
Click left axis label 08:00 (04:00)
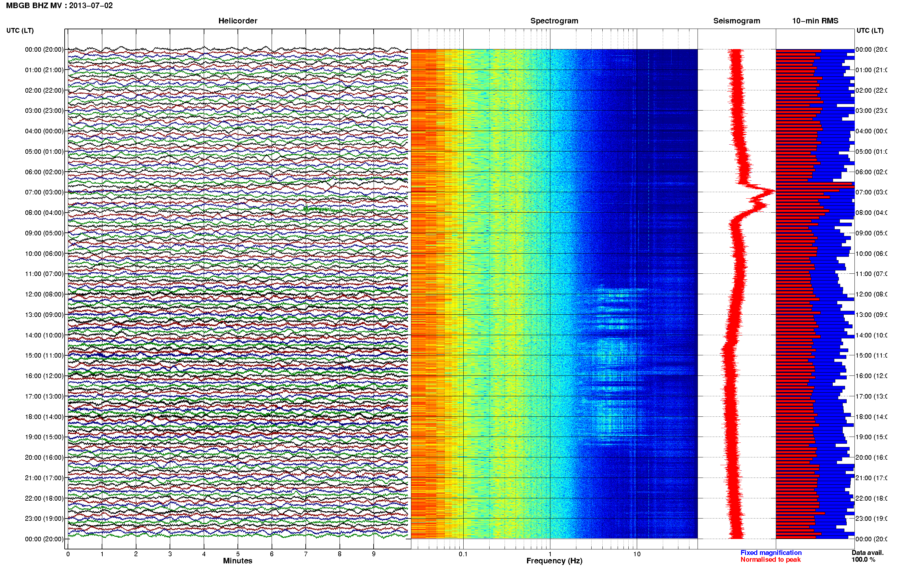tap(44, 213)
